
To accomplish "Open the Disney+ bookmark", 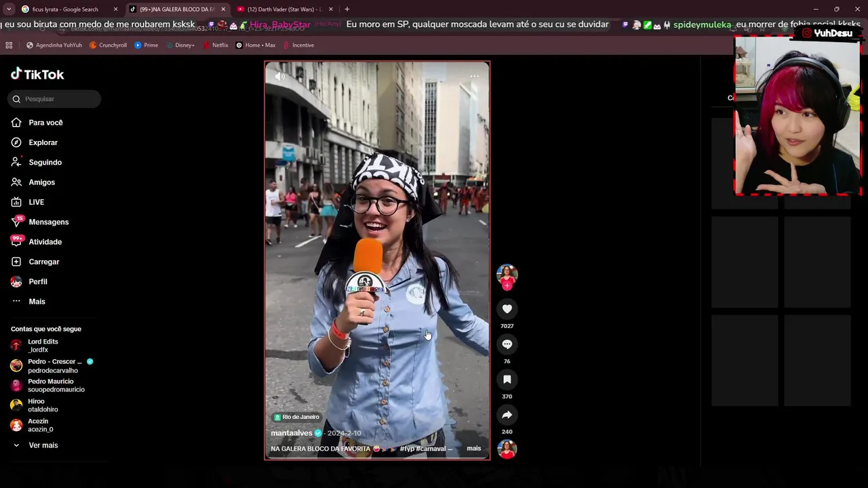I will [180, 45].
